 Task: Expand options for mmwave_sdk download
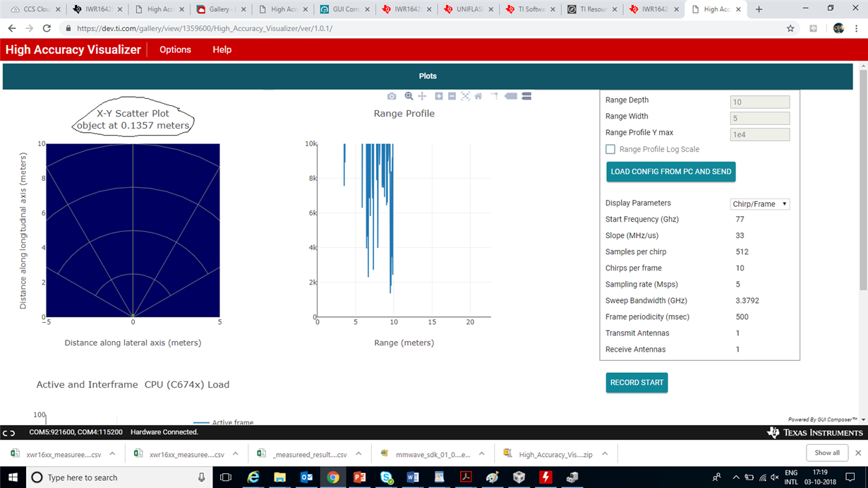coord(483,454)
